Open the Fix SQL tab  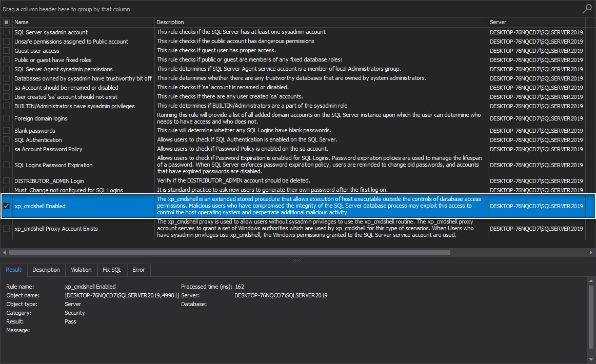coord(112,270)
